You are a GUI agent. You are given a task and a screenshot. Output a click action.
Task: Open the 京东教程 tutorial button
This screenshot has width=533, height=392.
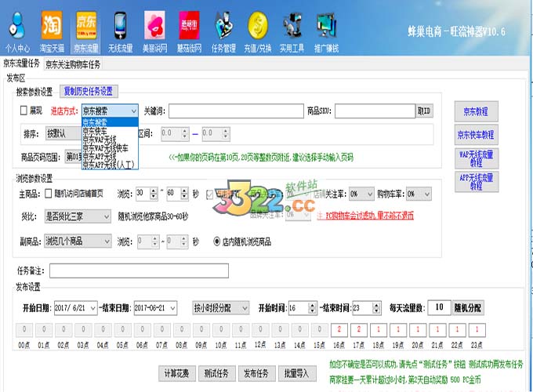click(477, 111)
